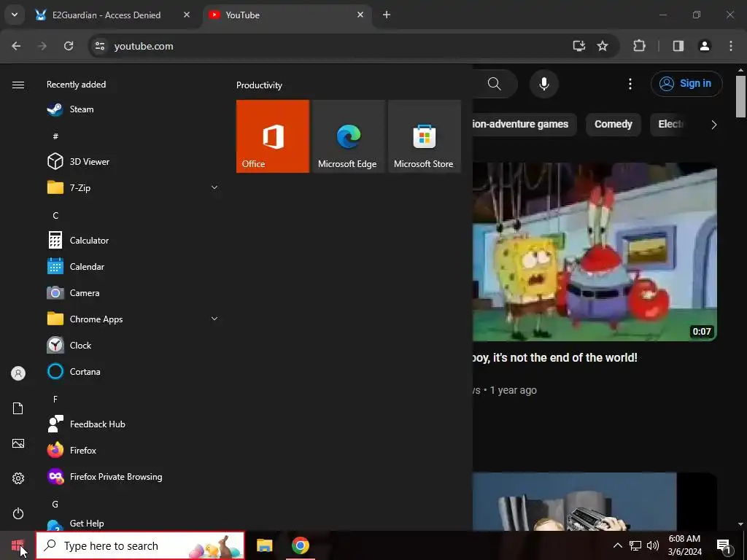
Task: Bookmark this page with the star
Action: click(x=603, y=46)
